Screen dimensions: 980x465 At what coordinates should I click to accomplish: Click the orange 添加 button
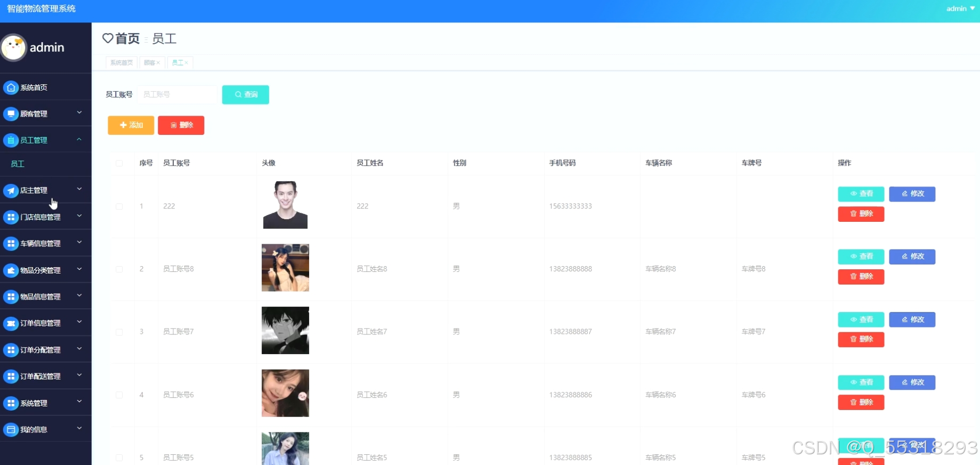pyautogui.click(x=131, y=125)
